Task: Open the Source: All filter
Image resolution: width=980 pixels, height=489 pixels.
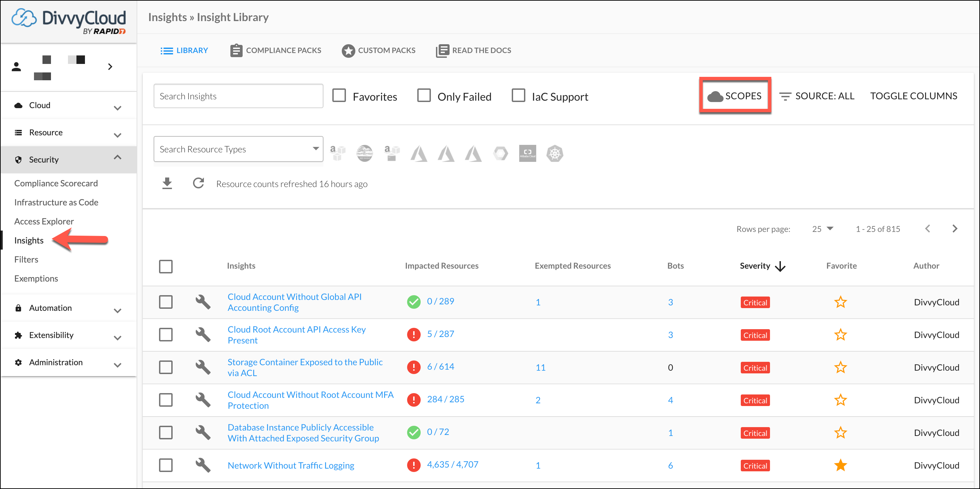Action: 817,96
